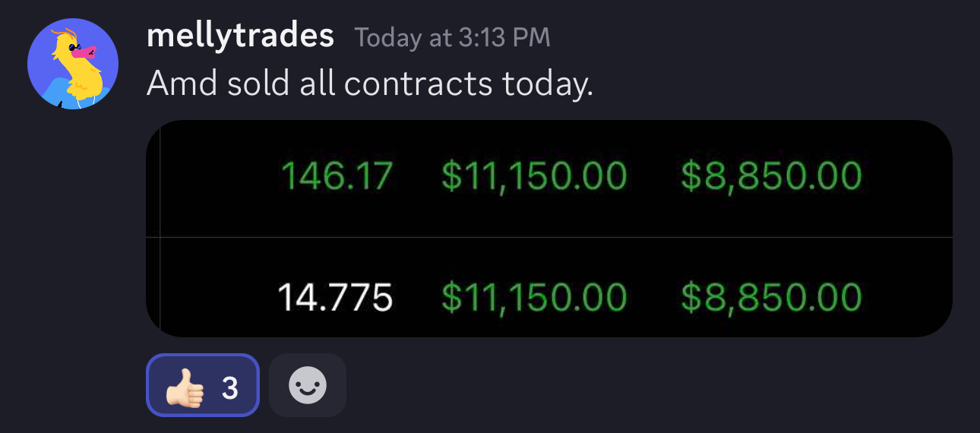Image resolution: width=980 pixels, height=433 pixels.
Task: Click the reaction count number 3
Action: pyautogui.click(x=229, y=388)
